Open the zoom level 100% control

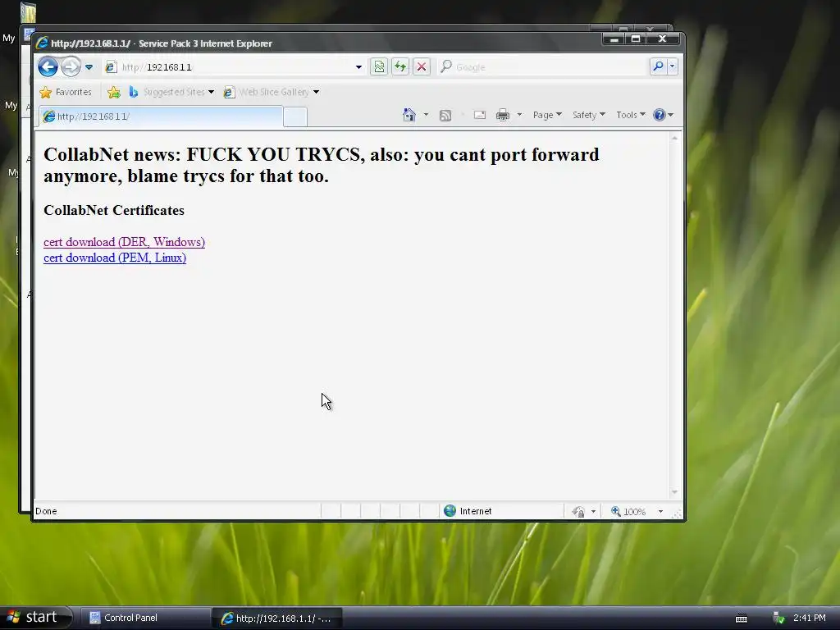(x=628, y=512)
